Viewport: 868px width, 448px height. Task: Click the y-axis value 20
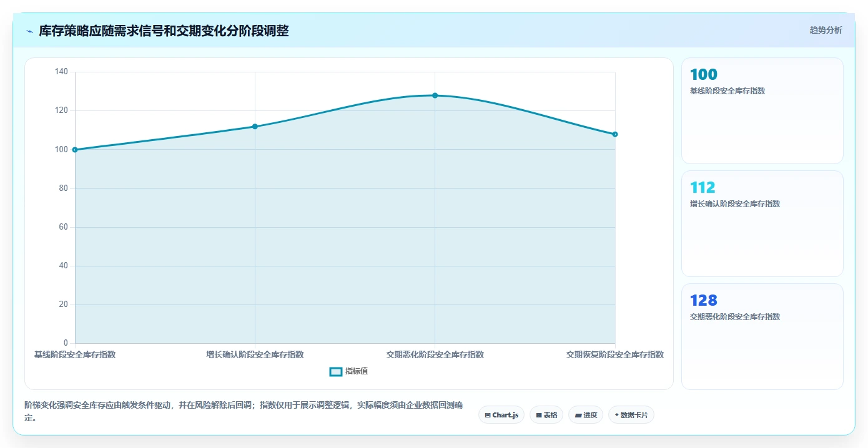(64, 304)
